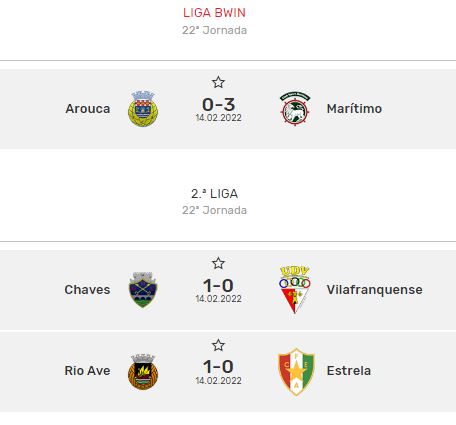This screenshot has width=456, height=425.
Task: Favorite the Arouca vs Marítimo match star
Action: [x=218, y=82]
